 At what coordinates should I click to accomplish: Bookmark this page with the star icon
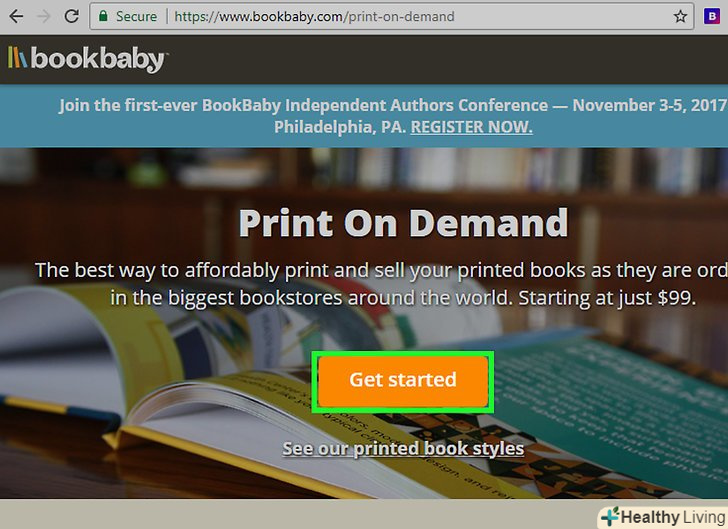pos(680,17)
